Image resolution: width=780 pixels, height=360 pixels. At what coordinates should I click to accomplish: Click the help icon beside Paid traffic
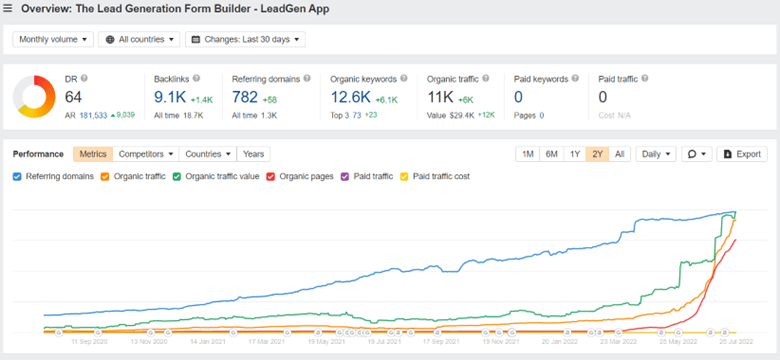point(645,79)
